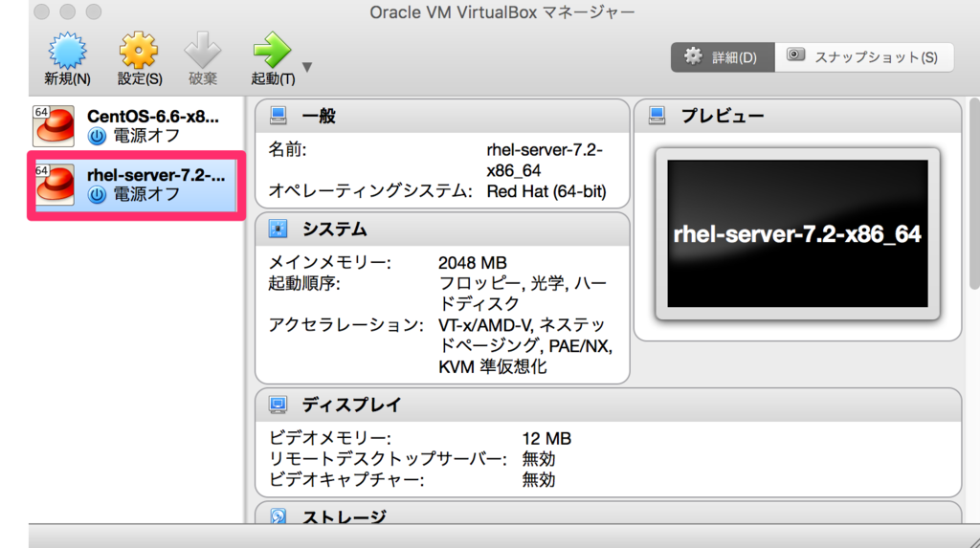Open the システム section header
The height and width of the screenshot is (548, 980).
click(442, 230)
